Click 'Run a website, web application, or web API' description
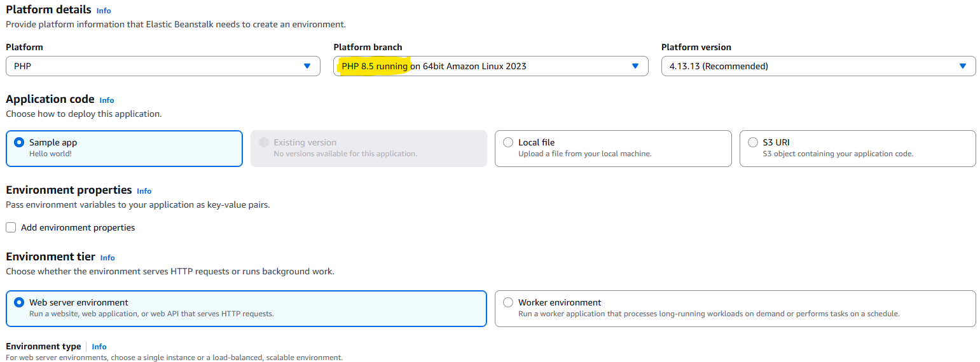Screen dimensions: 980x362 tap(152, 314)
